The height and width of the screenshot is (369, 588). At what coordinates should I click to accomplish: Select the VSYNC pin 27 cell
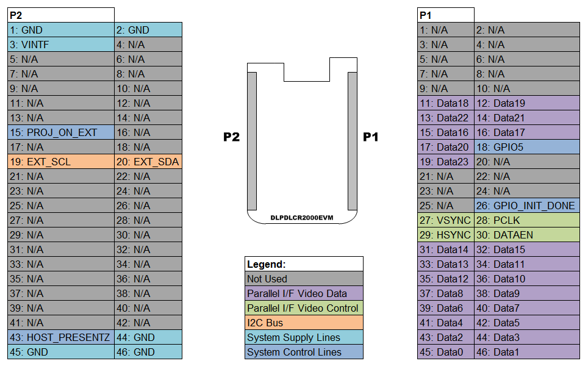point(445,220)
